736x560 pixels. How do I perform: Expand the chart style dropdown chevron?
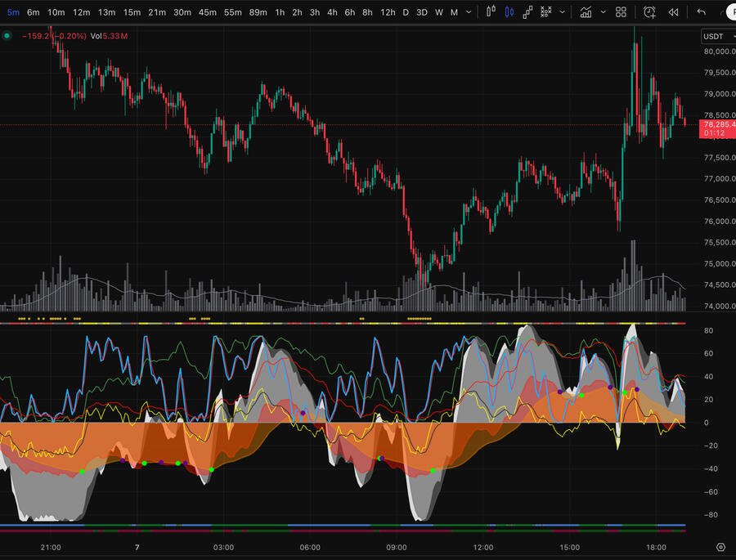(562, 12)
